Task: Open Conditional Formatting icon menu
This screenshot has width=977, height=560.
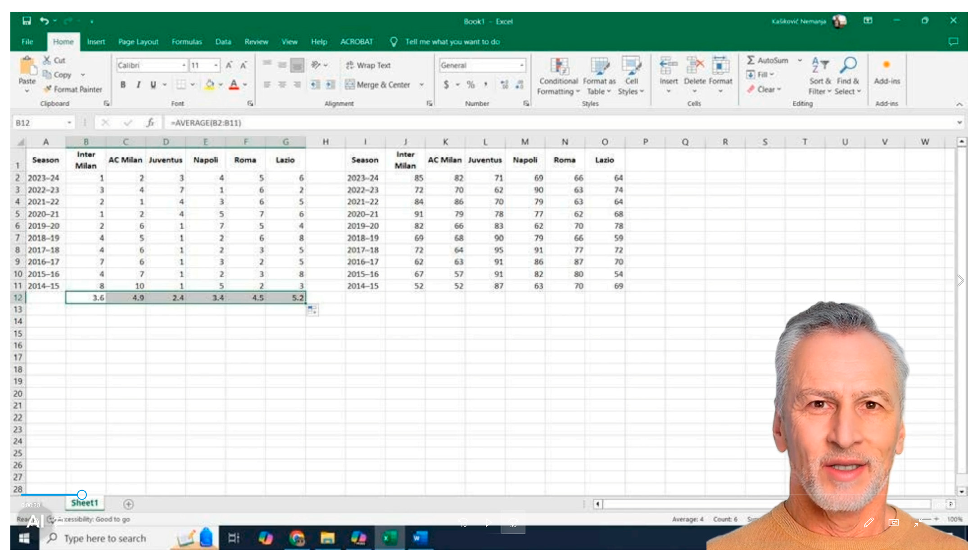Action: point(559,66)
